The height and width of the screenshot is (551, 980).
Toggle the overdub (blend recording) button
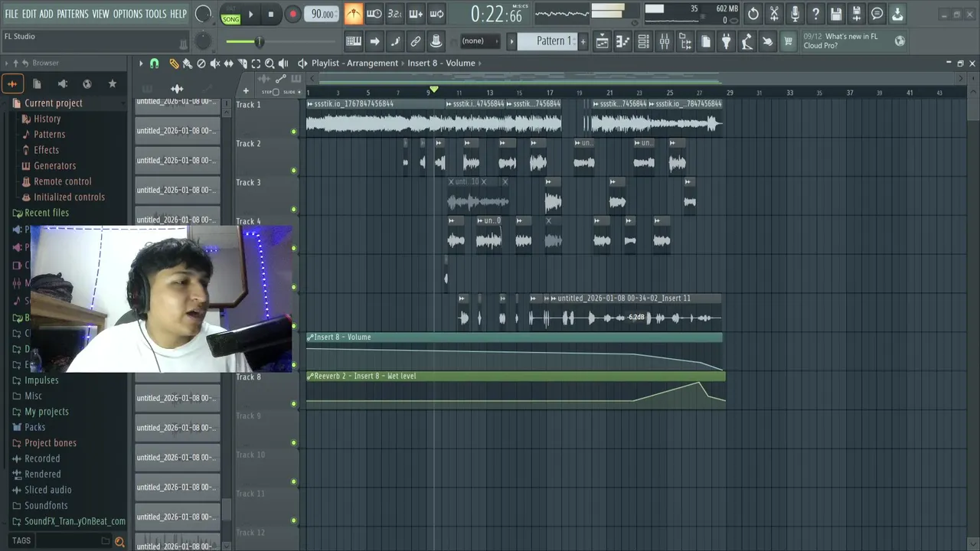pos(416,14)
